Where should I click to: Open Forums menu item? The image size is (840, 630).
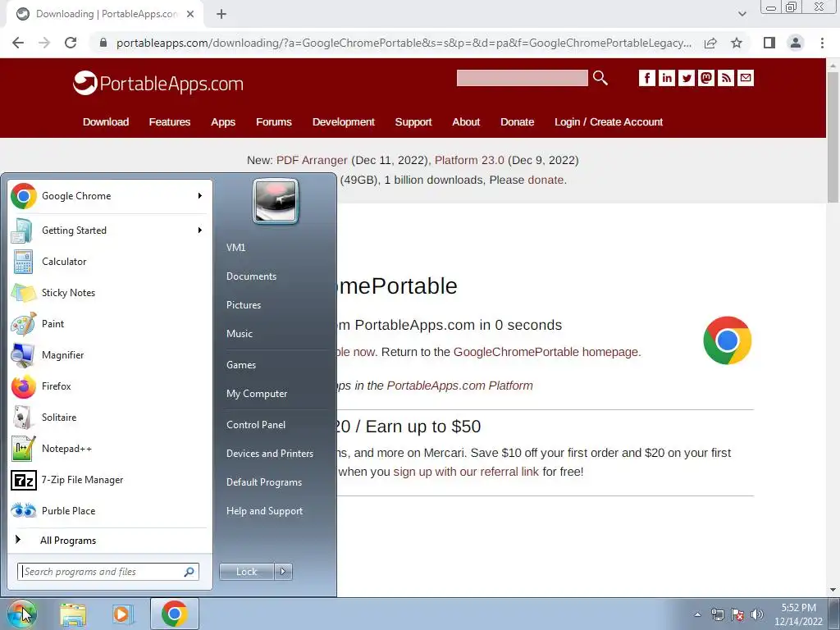pyautogui.click(x=274, y=121)
